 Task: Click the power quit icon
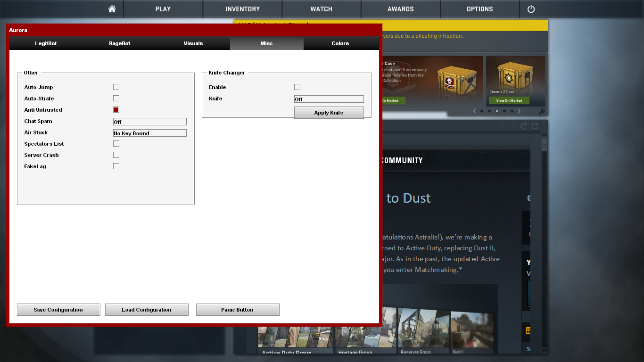531,9
